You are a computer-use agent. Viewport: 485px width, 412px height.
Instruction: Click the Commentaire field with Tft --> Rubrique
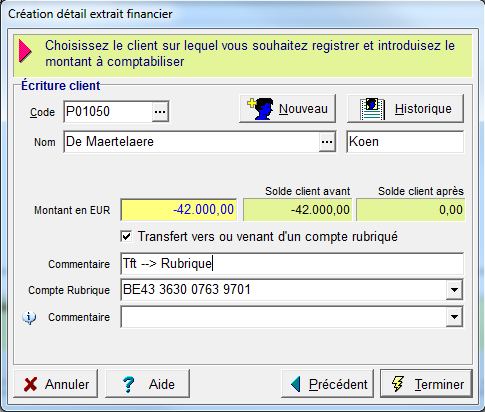click(x=292, y=264)
